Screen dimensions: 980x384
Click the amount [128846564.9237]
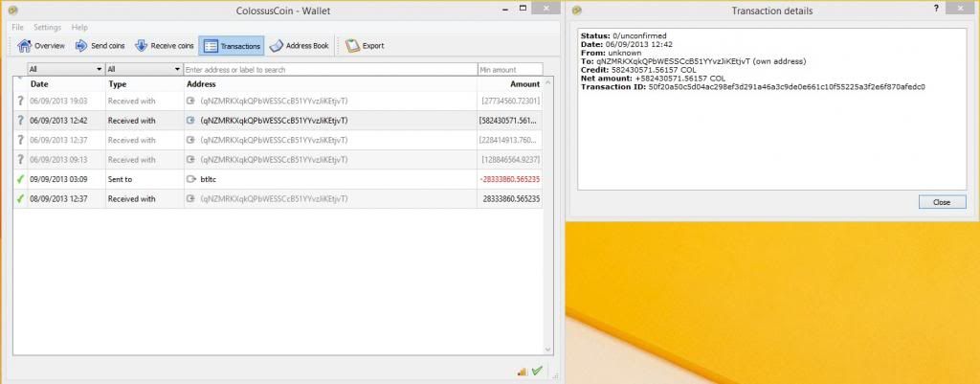pos(511,160)
